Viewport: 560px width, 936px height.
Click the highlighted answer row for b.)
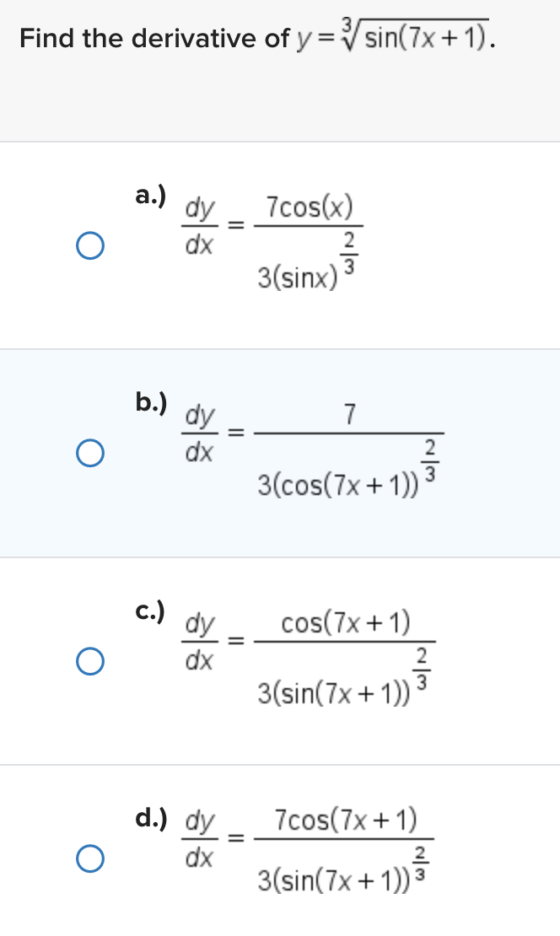(x=278, y=452)
